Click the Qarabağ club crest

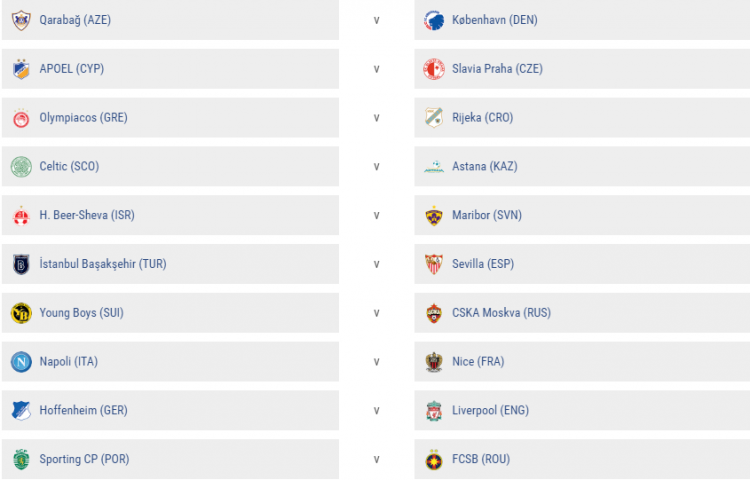click(21, 20)
